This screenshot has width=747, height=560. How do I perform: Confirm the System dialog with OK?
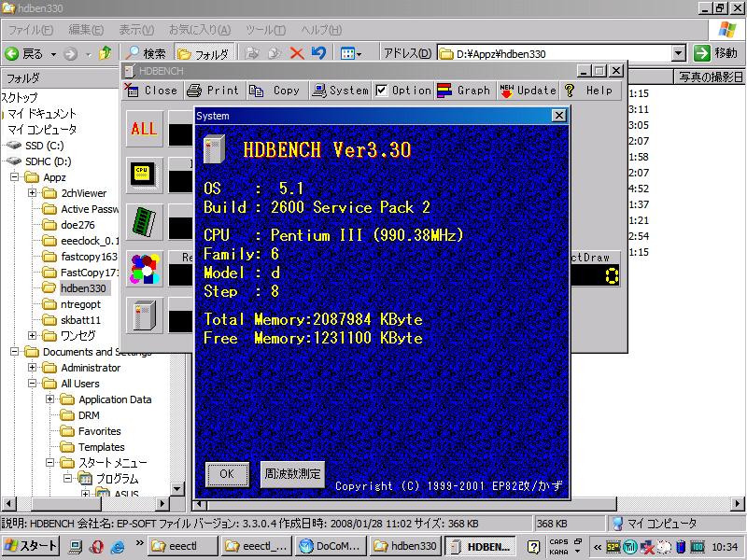(x=227, y=474)
